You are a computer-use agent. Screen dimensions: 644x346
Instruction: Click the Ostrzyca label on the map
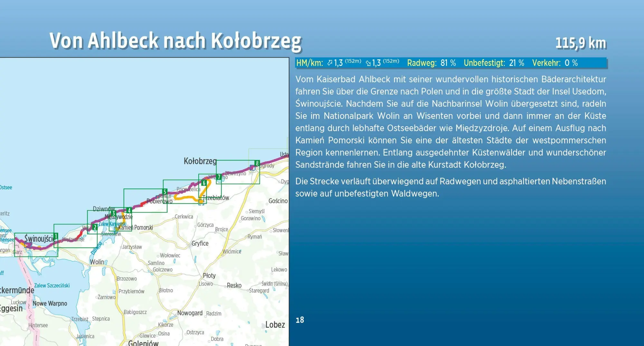(x=195, y=332)
